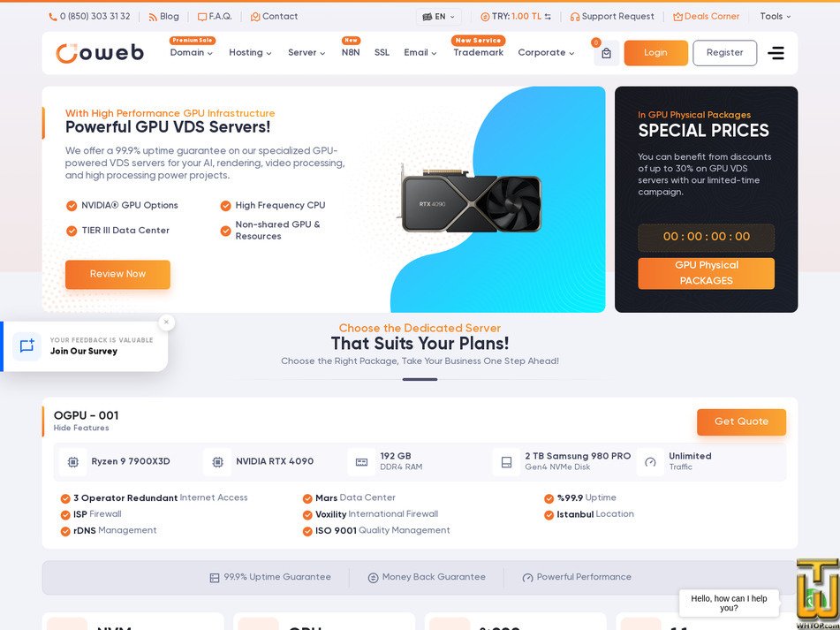Image resolution: width=840 pixels, height=630 pixels.
Task: Click the Ryzen 9 7900X3D CPU icon
Action: coord(72,462)
